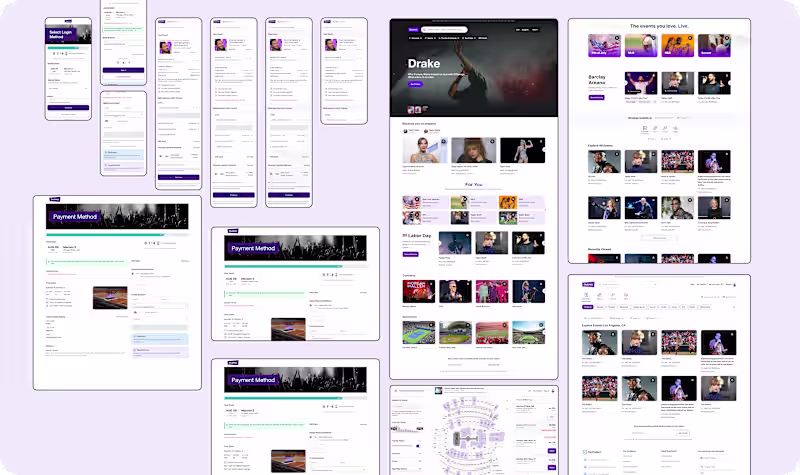Click the purple button under the Barclay Arenas heading
800x475 pixels.
pos(596,97)
